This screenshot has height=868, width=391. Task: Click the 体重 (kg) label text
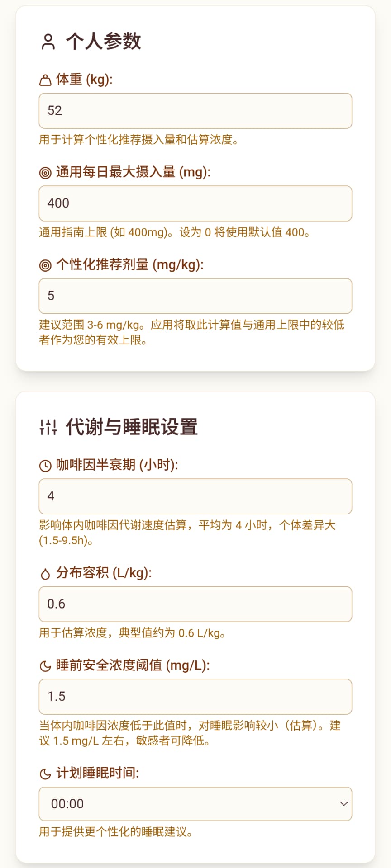tap(84, 80)
